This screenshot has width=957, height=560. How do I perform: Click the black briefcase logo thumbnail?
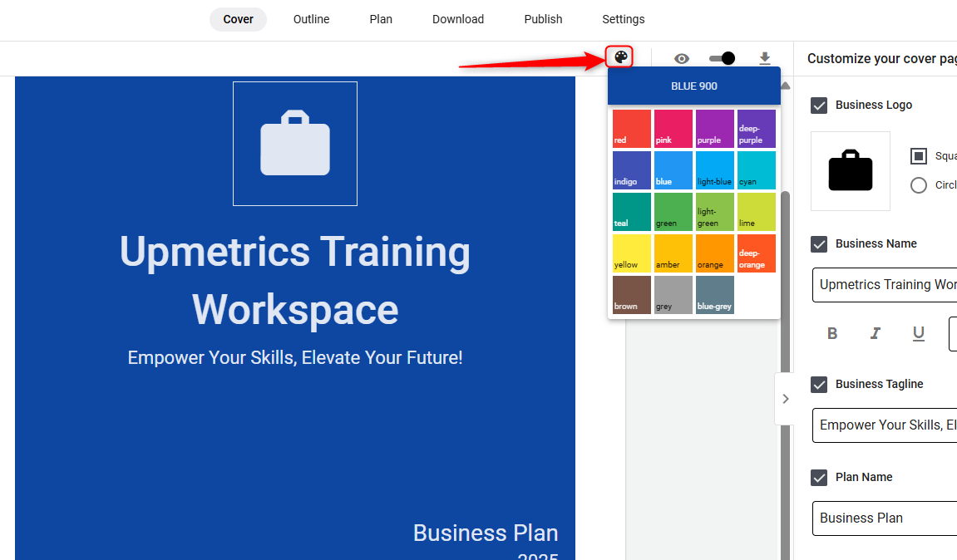coord(851,171)
